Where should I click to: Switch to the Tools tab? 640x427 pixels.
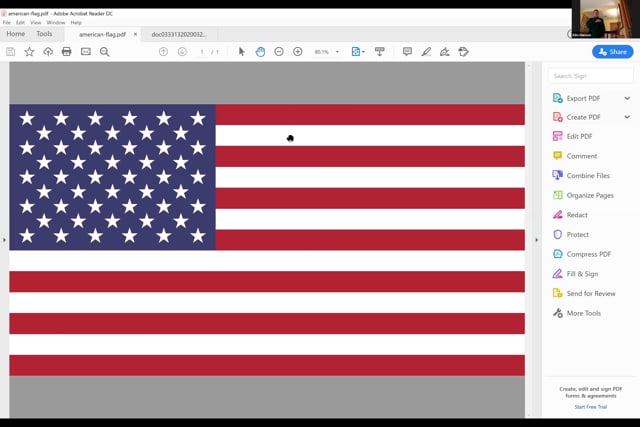pos(44,34)
